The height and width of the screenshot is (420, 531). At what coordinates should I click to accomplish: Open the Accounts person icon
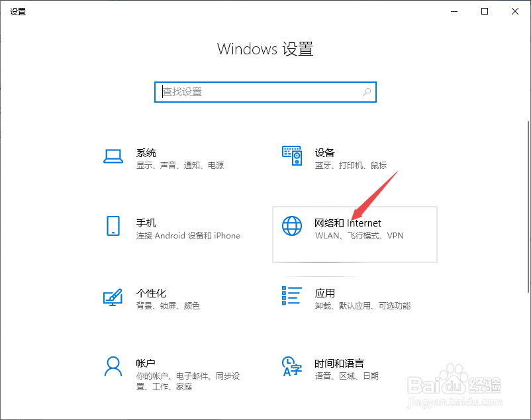pos(113,366)
